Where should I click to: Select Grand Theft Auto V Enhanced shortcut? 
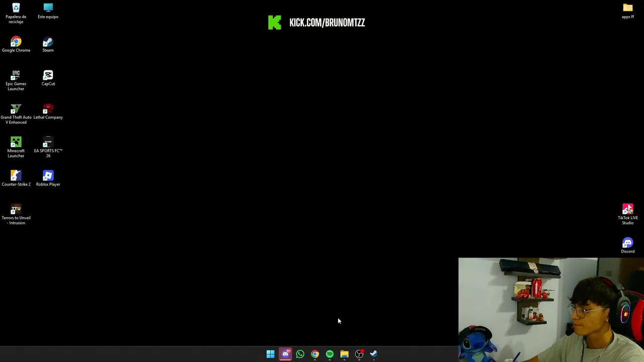pos(16,114)
